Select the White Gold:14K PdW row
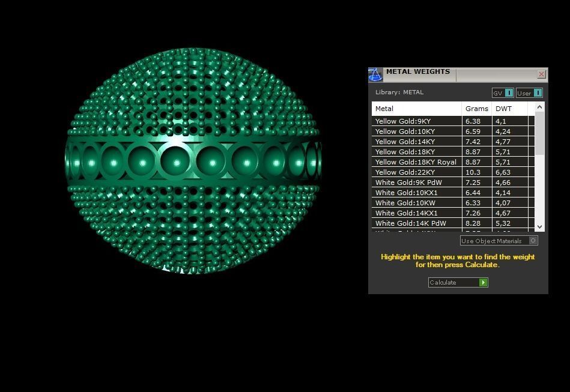Screen dimensions: 570x392 coord(453,223)
